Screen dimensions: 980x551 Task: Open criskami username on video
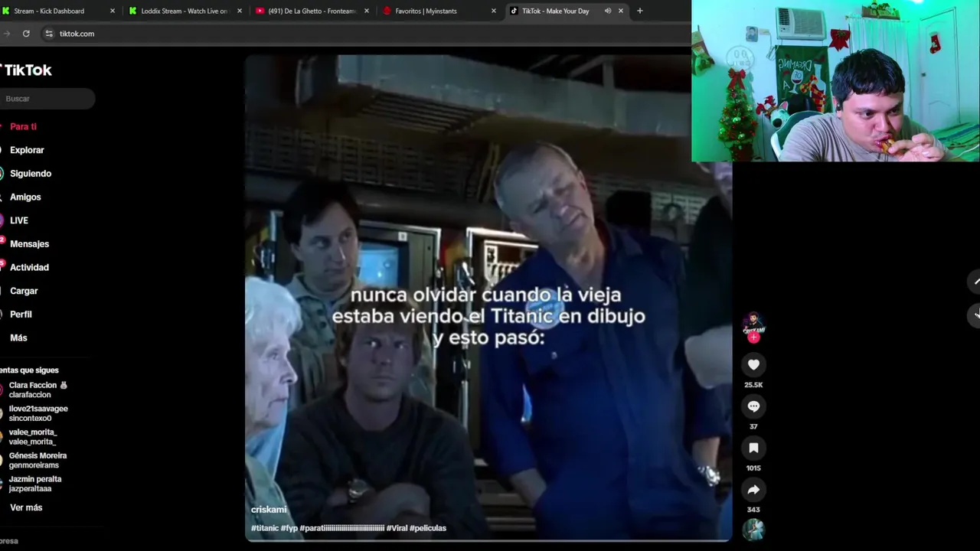(269, 510)
